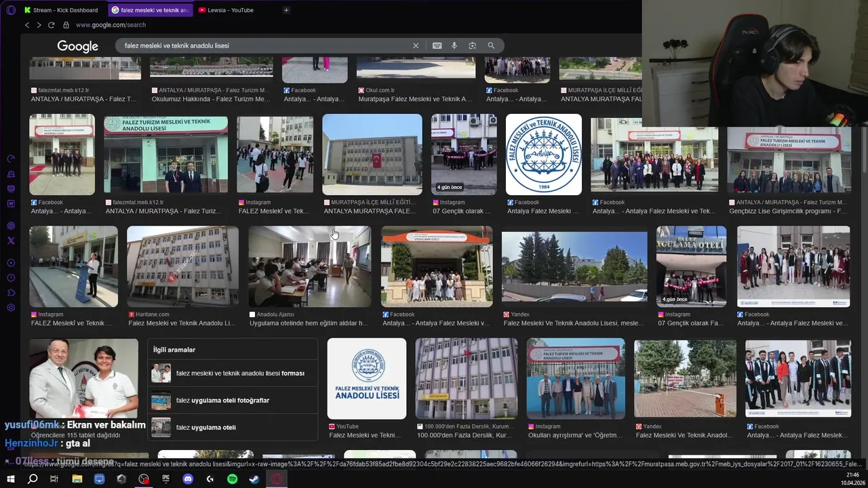Open the History clock sidebar icon

coord(11,278)
